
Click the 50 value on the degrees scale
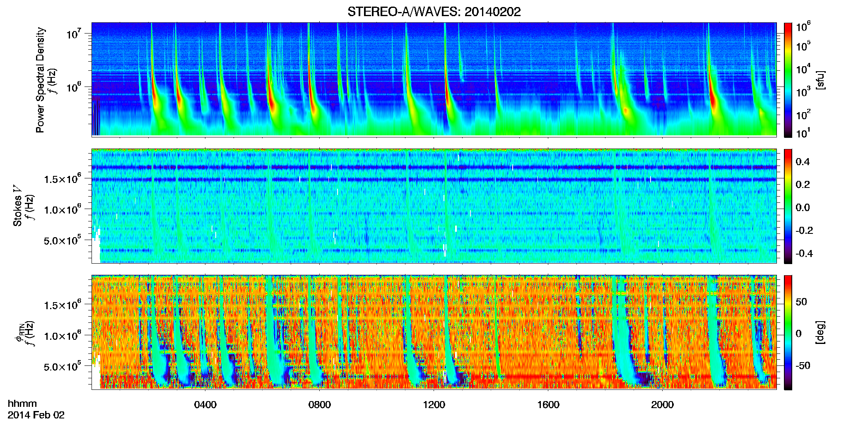(x=801, y=302)
